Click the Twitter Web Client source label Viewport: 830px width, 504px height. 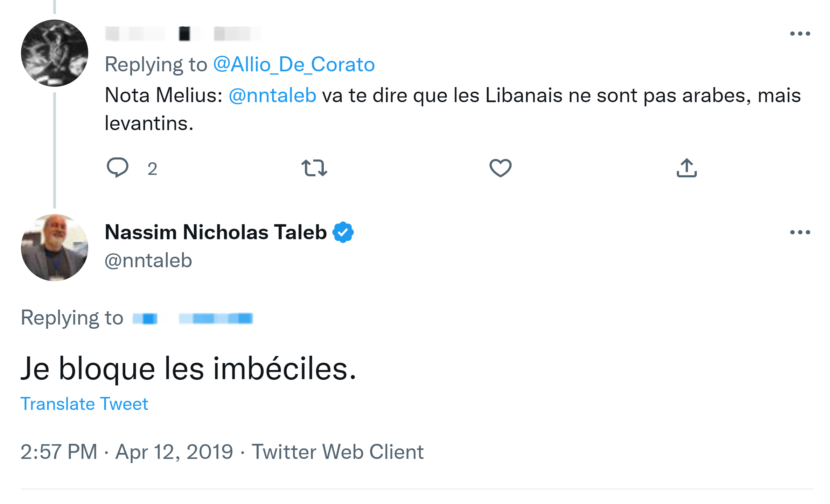pos(337,452)
